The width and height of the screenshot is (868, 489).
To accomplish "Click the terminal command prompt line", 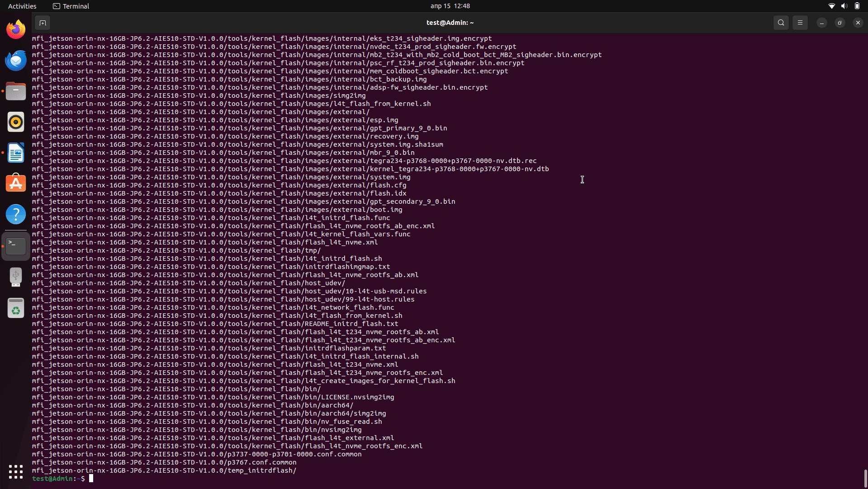I will (x=271, y=479).
